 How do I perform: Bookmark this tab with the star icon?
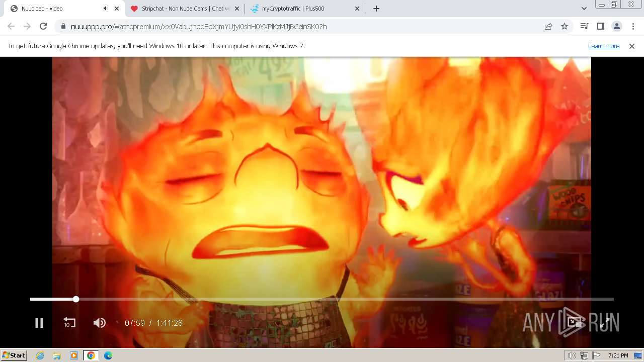[x=565, y=26]
